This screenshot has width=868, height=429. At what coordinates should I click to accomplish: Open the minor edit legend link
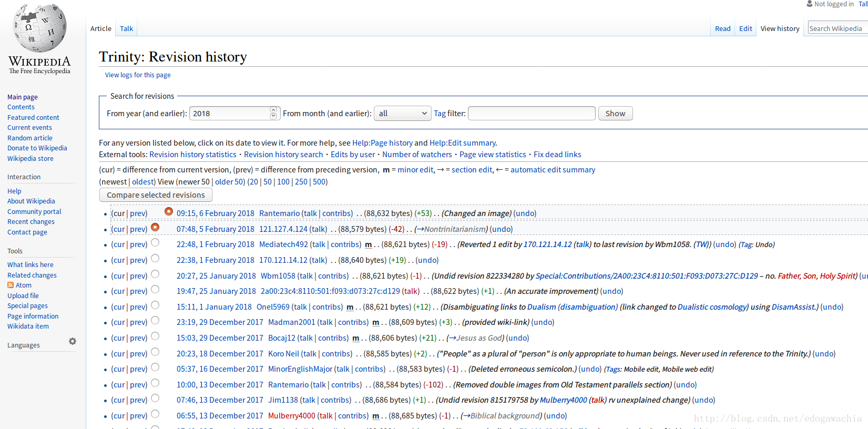[415, 170]
